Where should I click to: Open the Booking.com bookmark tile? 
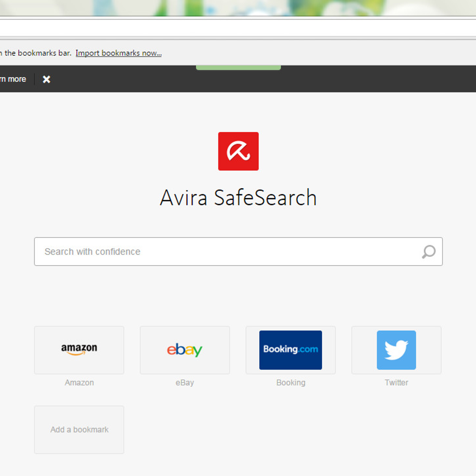coord(291,350)
